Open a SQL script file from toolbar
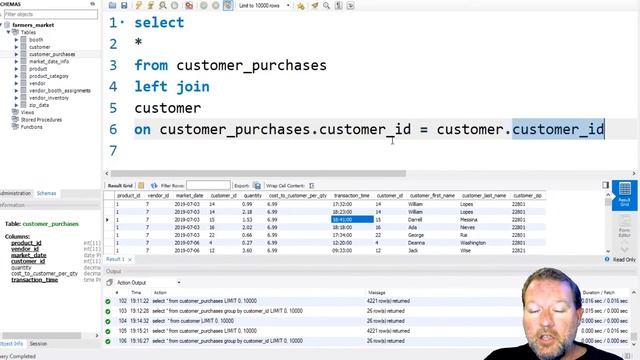This screenshot has height=360, width=640. (x=112, y=5)
